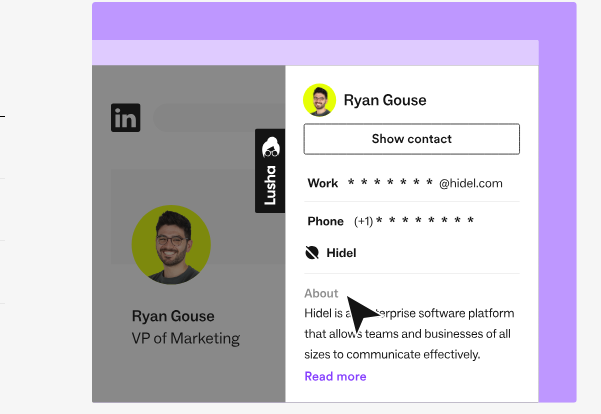The height and width of the screenshot is (414, 601).
Task: Select the masked work email @hidel.com
Action: click(425, 183)
